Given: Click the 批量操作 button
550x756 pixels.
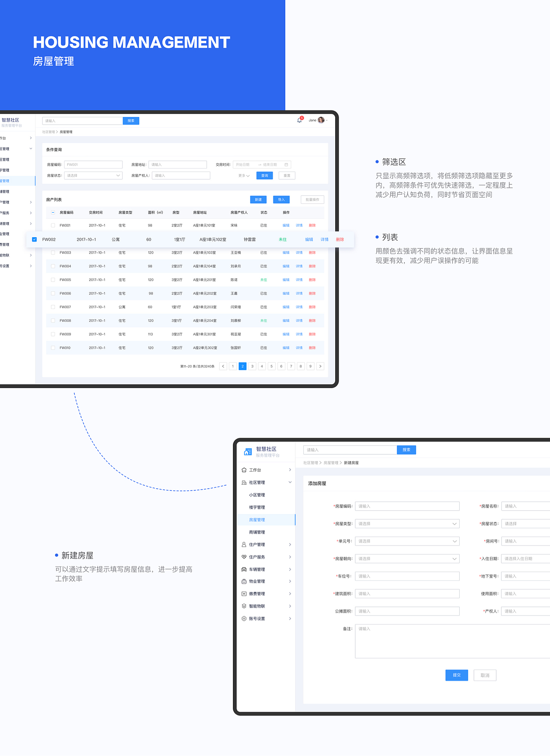Looking at the screenshot, I should [312, 199].
